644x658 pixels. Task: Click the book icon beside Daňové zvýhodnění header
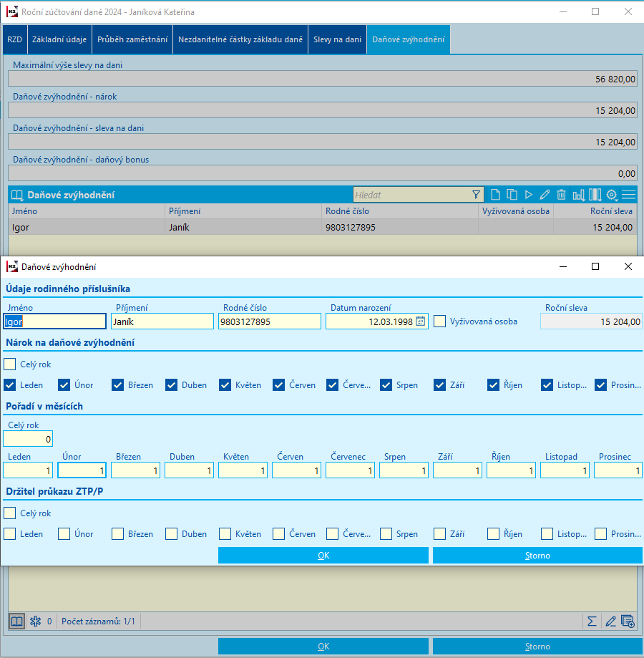click(x=17, y=195)
